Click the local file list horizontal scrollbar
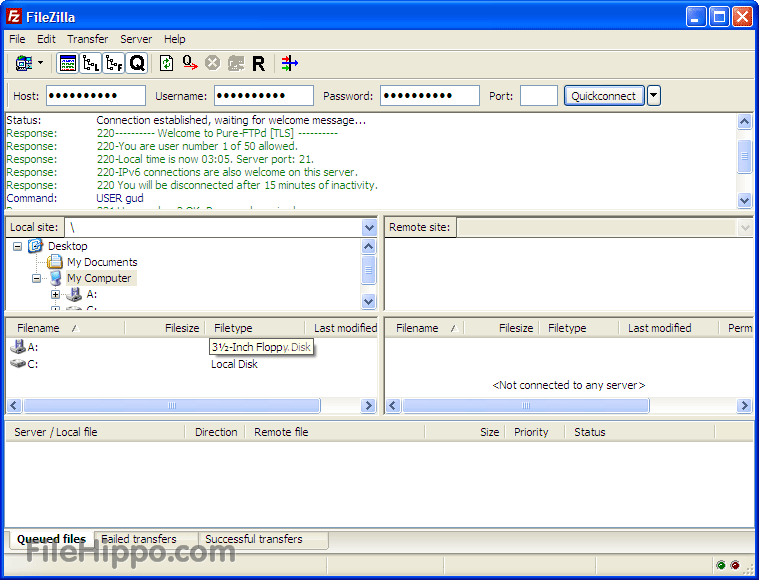 point(171,406)
